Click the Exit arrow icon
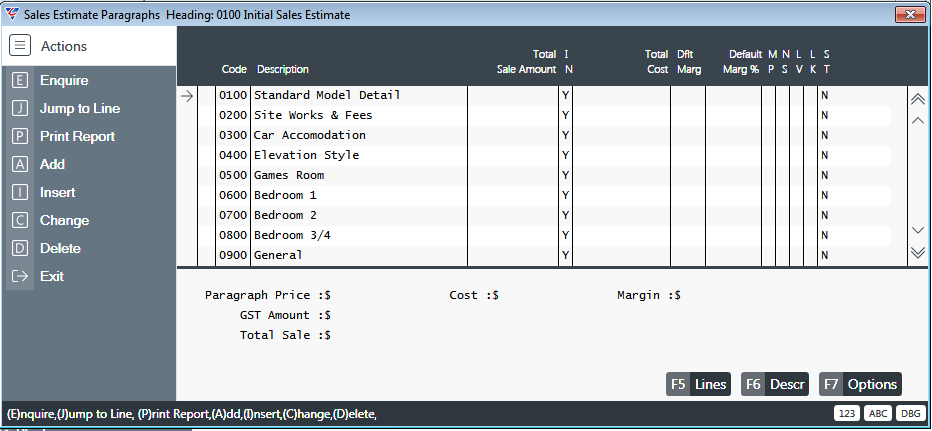Viewport: 932px width, 431px height. pos(20,276)
